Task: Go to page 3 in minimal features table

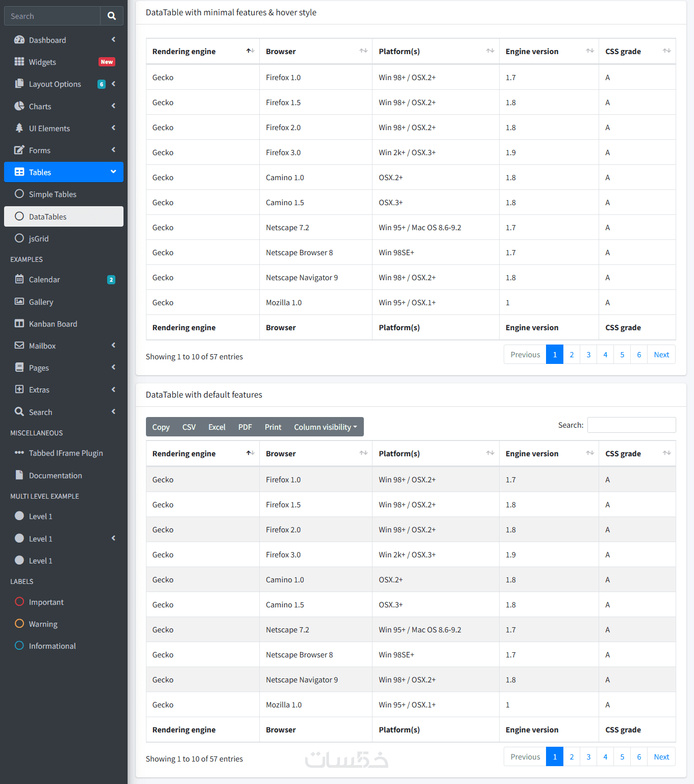Action: click(588, 355)
